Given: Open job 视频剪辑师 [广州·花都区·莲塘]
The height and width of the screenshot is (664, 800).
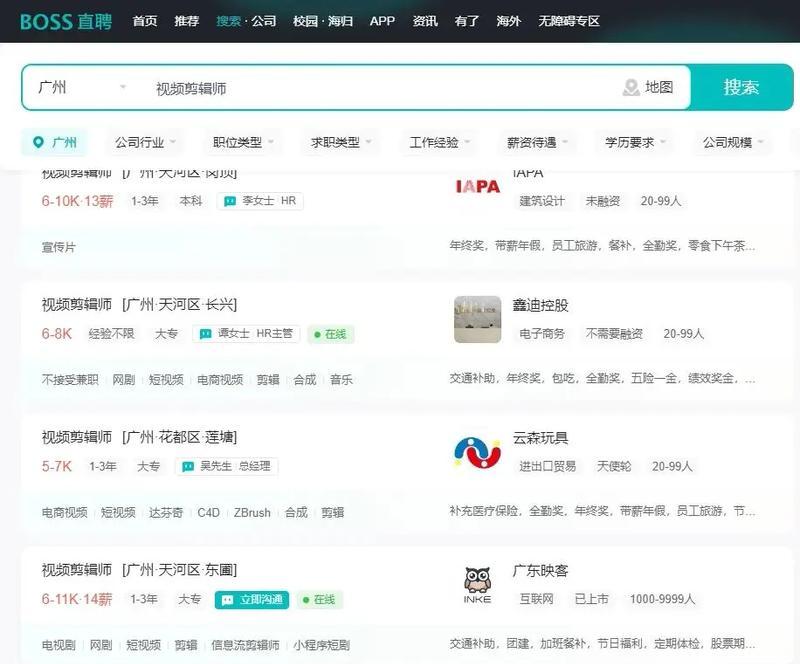Looking at the screenshot, I should 139,437.
